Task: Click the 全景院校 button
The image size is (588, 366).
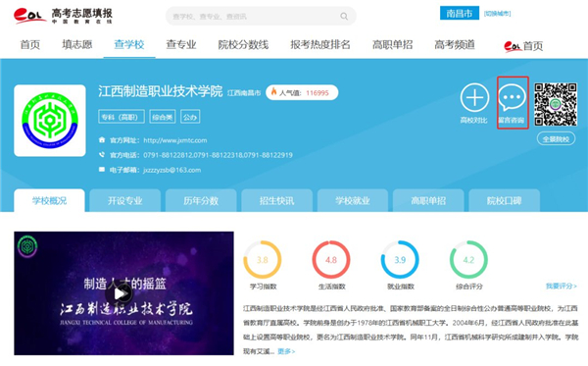Action: pos(556,139)
